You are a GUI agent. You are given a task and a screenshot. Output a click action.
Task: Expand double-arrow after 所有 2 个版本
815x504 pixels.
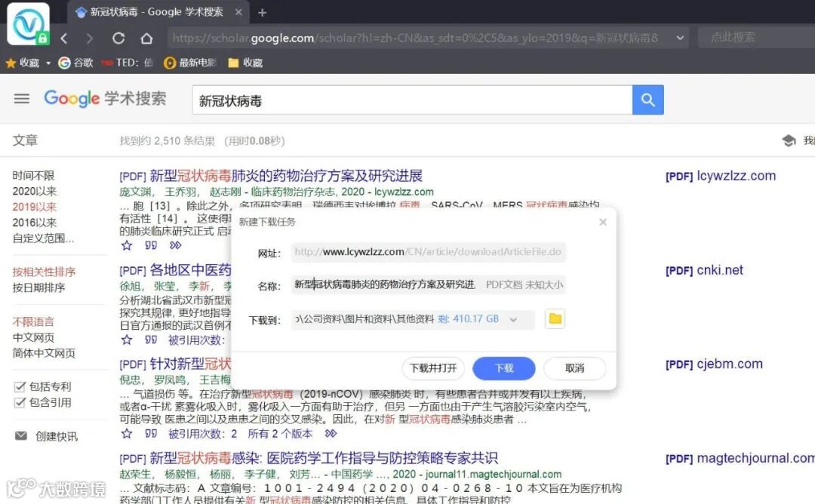pos(331,433)
